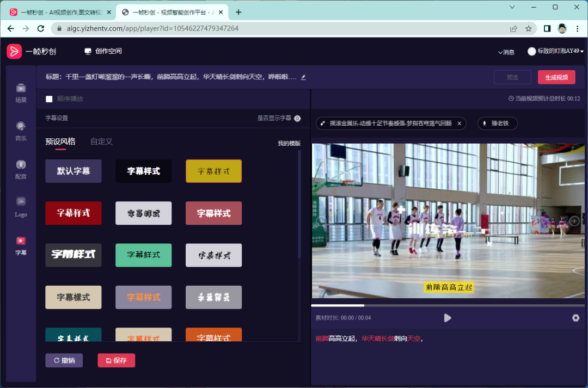Switch to the 自定义 tab
Image resolution: width=588 pixels, height=388 pixels.
coord(101,141)
